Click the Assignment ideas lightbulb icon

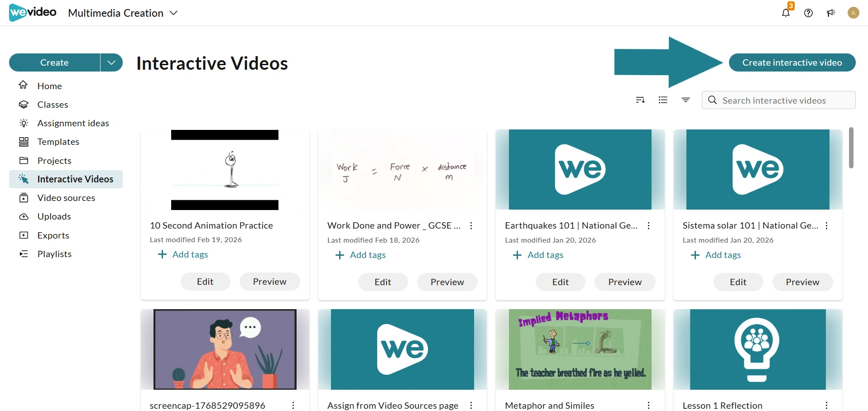pos(24,123)
